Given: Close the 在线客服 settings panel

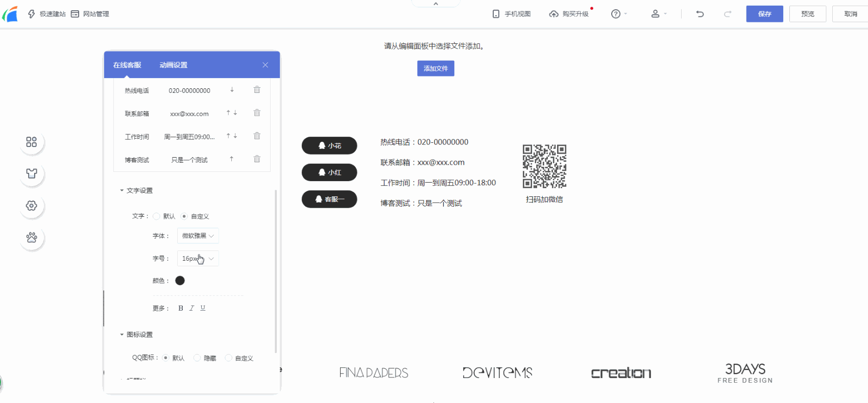Looking at the screenshot, I should click(266, 65).
